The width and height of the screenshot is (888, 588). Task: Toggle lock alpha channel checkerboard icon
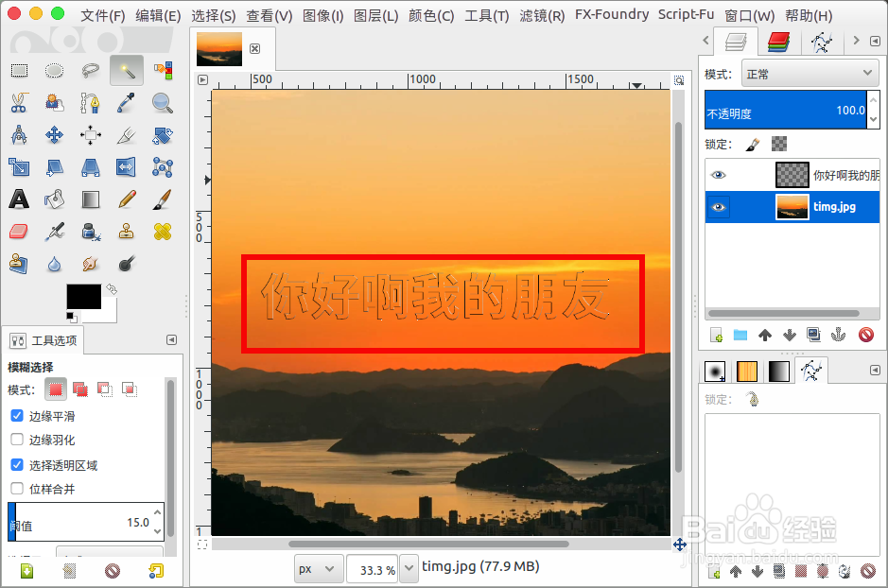point(779,144)
